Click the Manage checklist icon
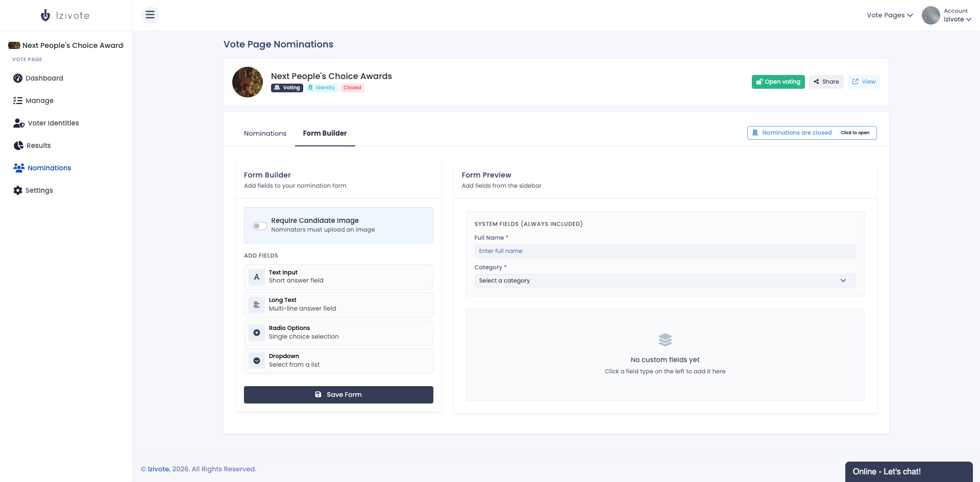Image resolution: width=980 pixels, height=482 pixels. (18, 100)
